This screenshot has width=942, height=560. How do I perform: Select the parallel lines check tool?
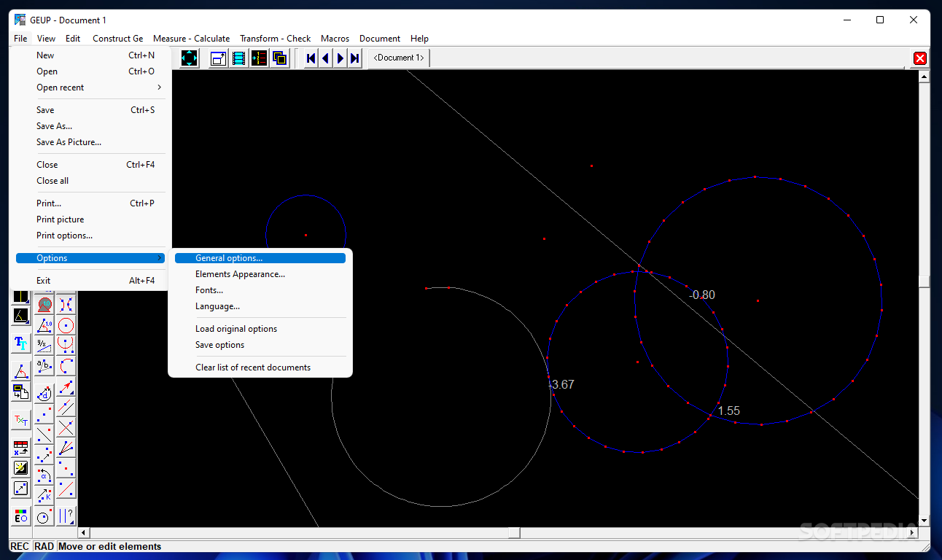point(66,515)
